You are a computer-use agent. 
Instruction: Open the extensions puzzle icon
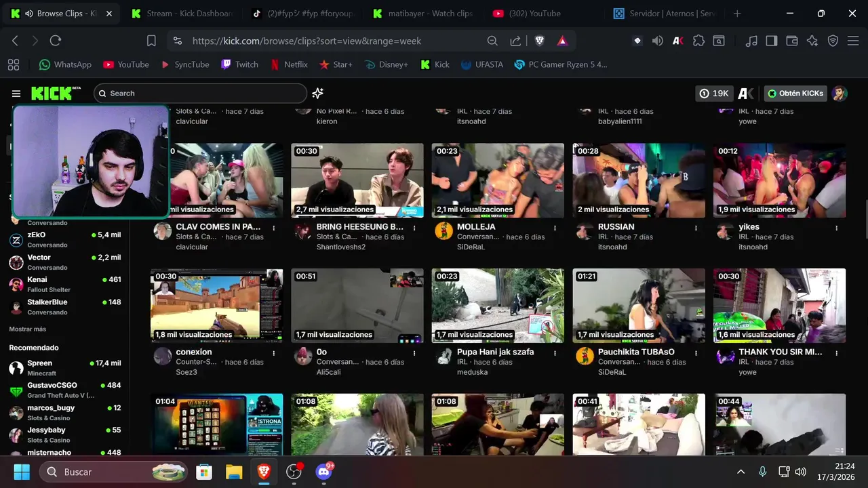point(698,41)
